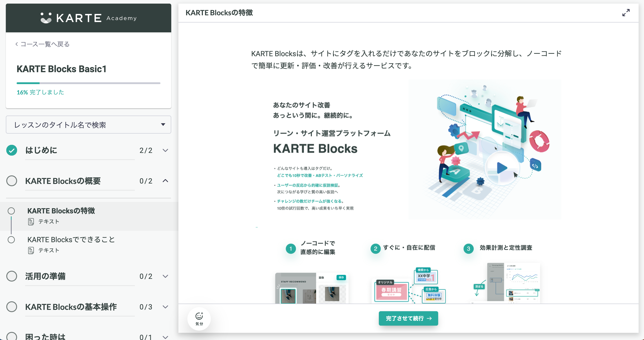Screen dimensions: 644x340
Task: Toggle completion circle for KARTE Blocksの基本操作
Action: 12,307
